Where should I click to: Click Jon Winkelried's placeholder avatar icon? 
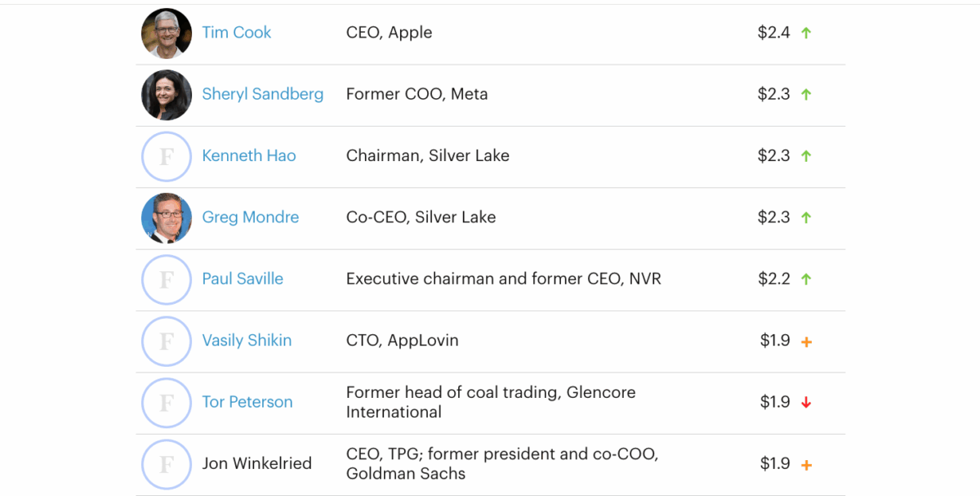[167, 464]
